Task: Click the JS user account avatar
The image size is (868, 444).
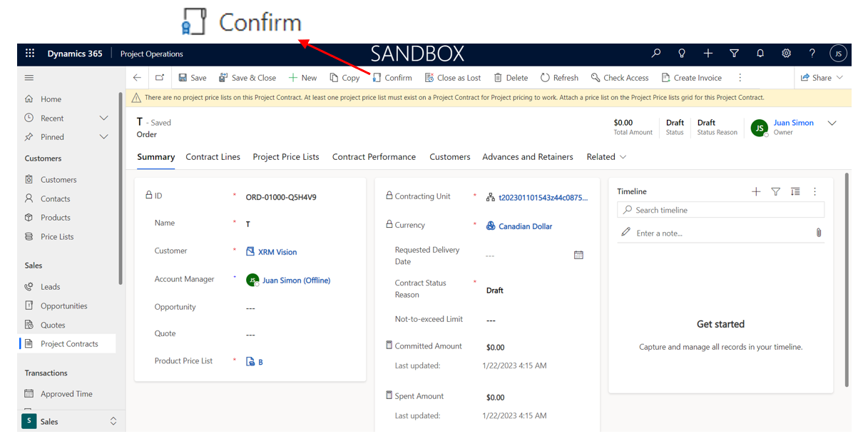Action: coord(838,54)
